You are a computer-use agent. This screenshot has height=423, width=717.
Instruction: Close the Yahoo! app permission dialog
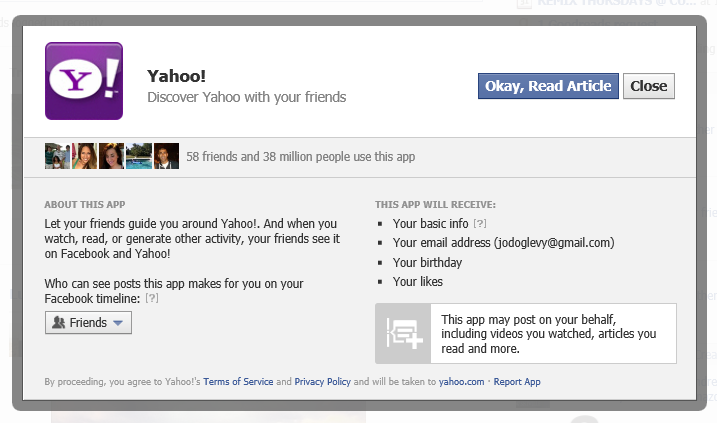pyautogui.click(x=648, y=86)
